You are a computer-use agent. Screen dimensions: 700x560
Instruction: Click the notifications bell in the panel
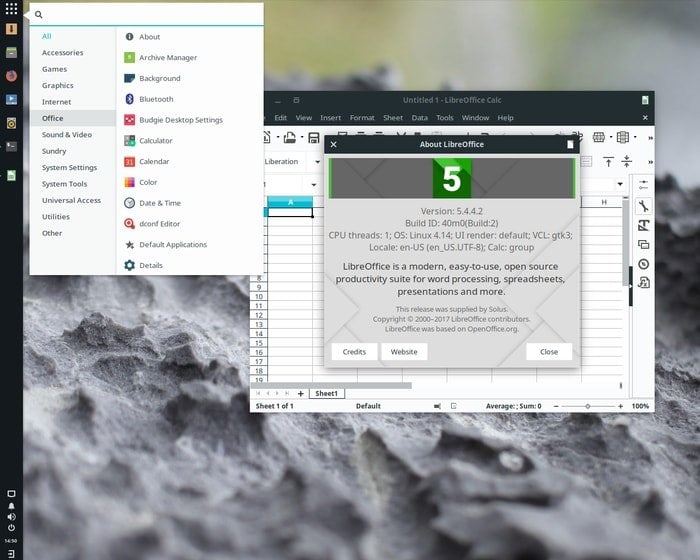tap(11, 506)
